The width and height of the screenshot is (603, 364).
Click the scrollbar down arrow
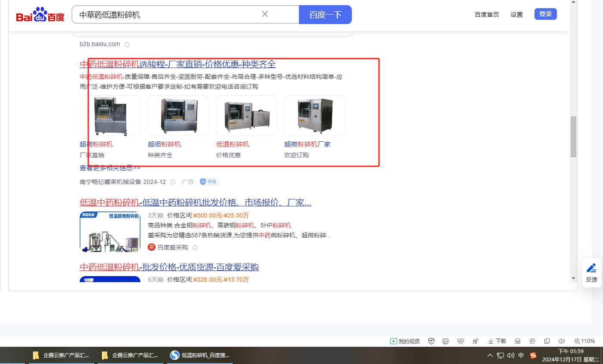pyautogui.click(x=573, y=278)
